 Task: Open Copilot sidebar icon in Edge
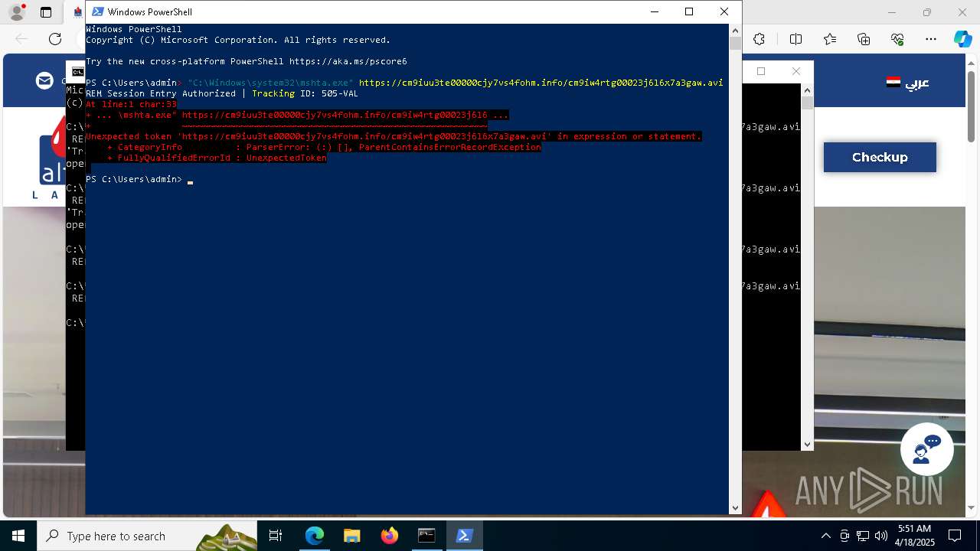[962, 39]
